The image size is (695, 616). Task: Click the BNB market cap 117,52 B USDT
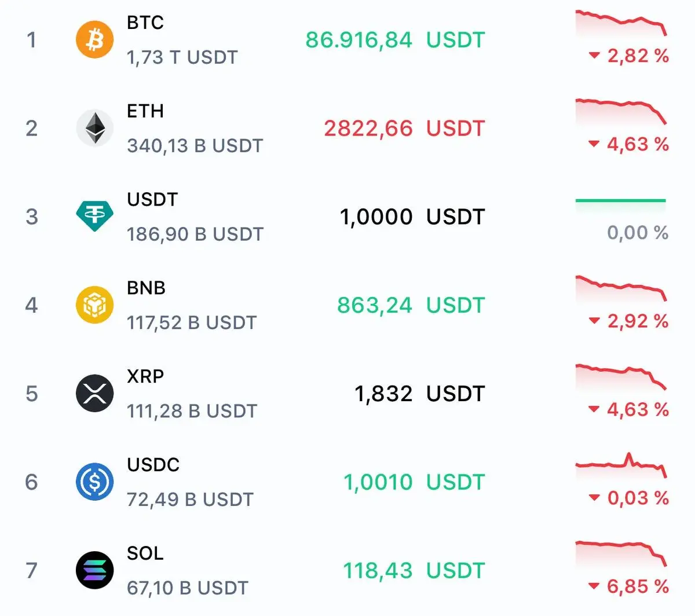192,322
